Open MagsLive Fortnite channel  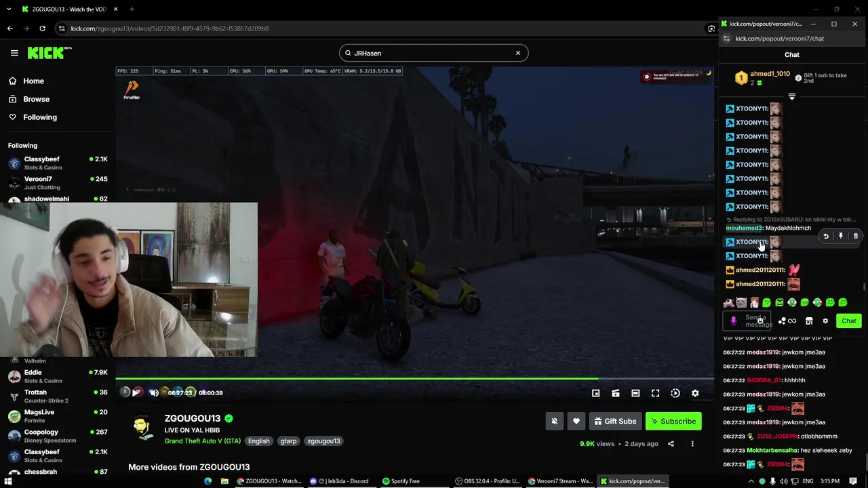point(58,415)
